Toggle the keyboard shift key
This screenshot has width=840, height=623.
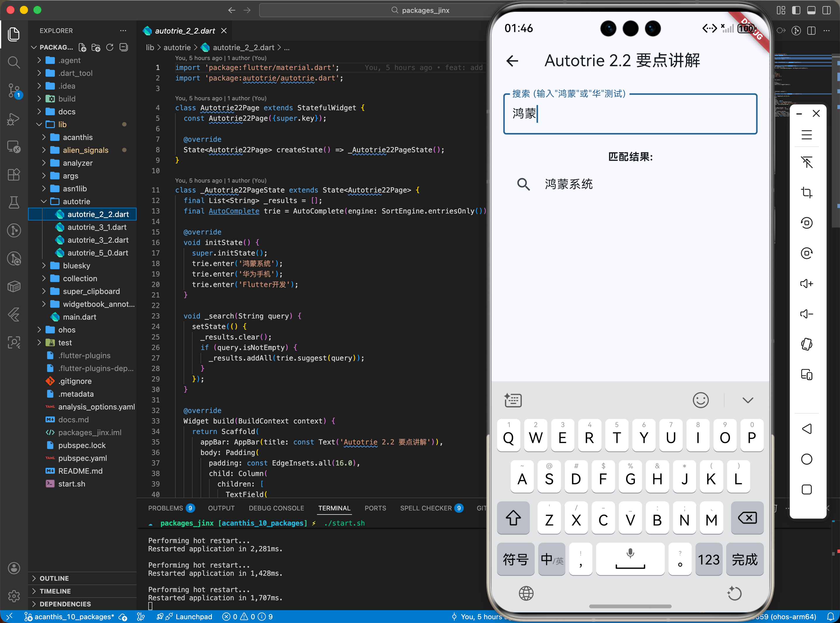(513, 518)
